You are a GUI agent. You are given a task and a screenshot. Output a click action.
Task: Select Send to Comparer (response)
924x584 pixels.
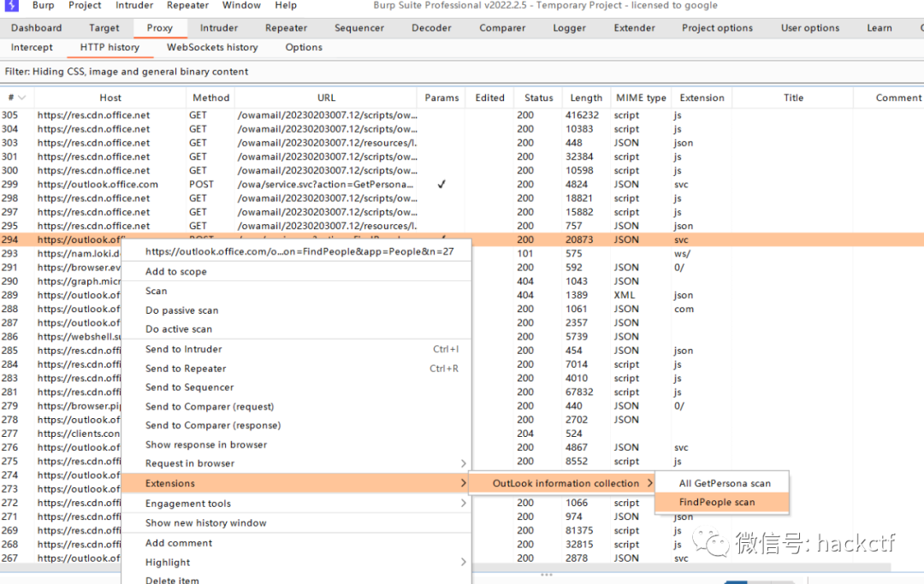pyautogui.click(x=296, y=425)
